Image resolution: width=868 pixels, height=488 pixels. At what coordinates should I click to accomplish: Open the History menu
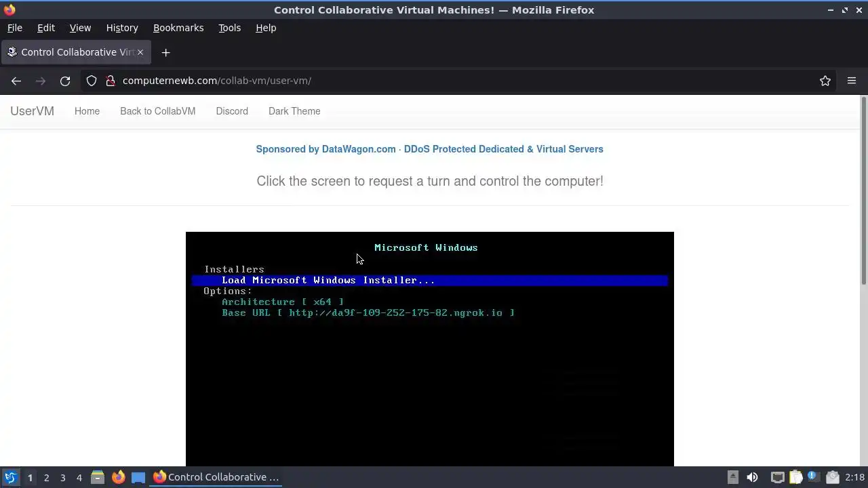tap(122, 28)
